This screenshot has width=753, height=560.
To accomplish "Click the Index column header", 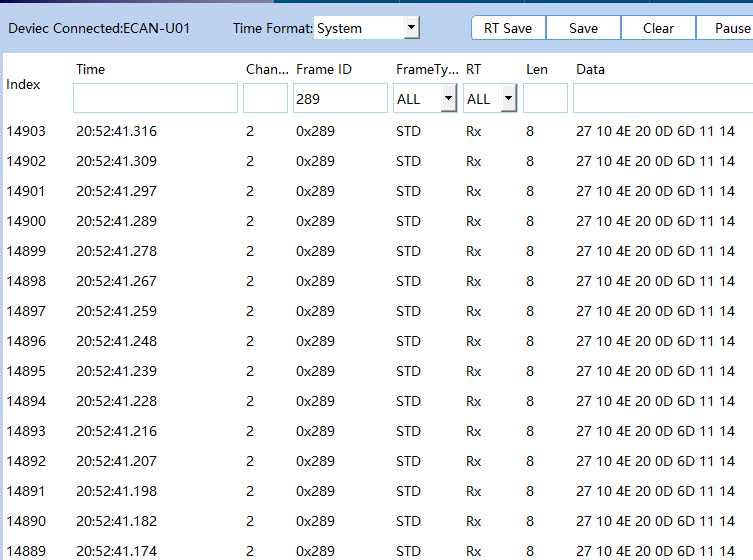I will [24, 84].
